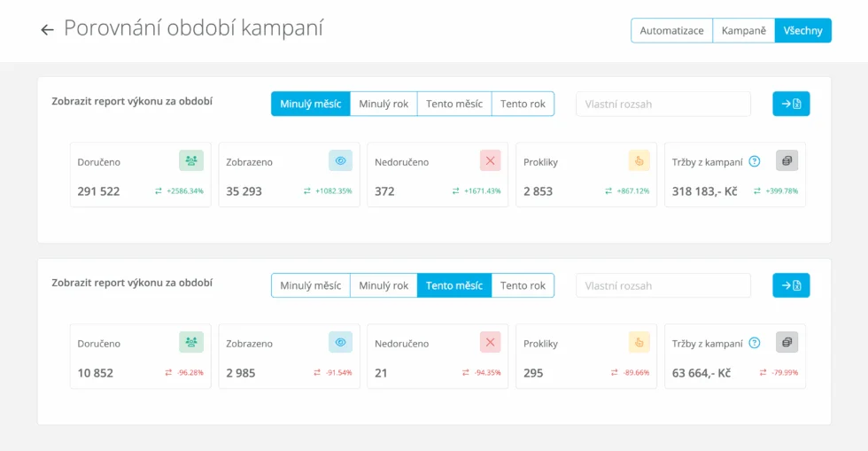Screen dimensions: 868x451
Task: Click the grey coins icon on bottom Tržby card
Action: click(x=787, y=342)
